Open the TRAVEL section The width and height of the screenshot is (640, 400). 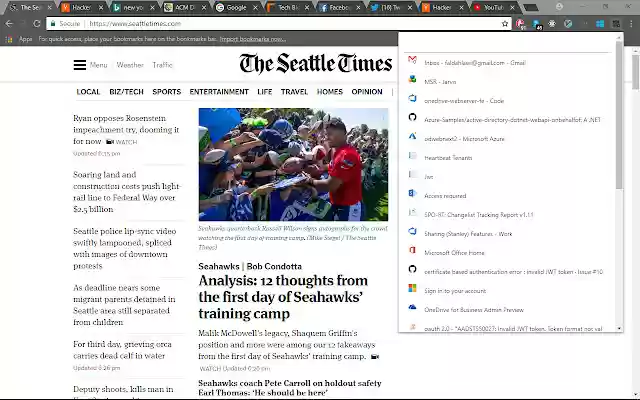294,92
